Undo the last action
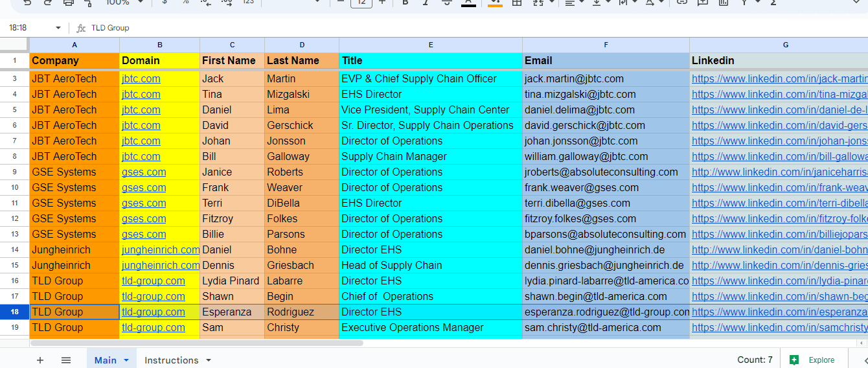The height and width of the screenshot is (368, 868). click(27, 3)
